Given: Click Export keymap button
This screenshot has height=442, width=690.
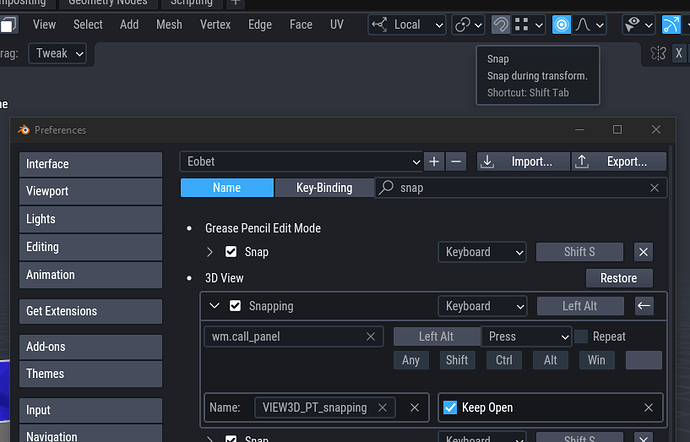Looking at the screenshot, I should pos(619,162).
